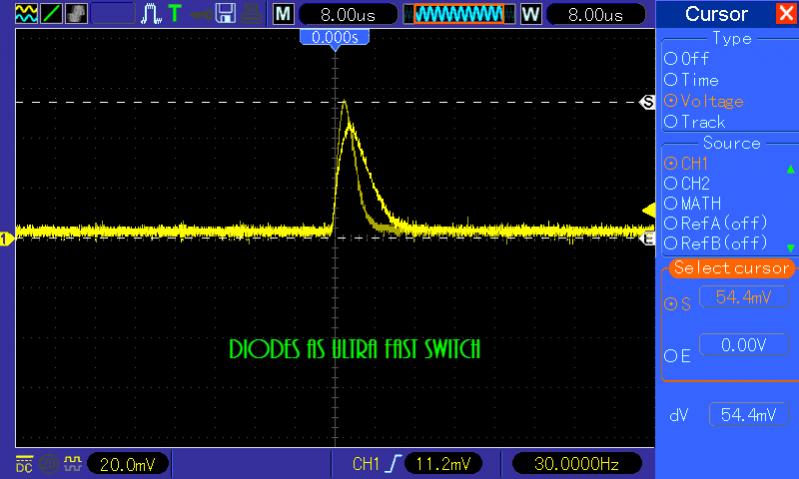Select the Track cursor type
Screen dimensions: 799x479
pos(694,122)
